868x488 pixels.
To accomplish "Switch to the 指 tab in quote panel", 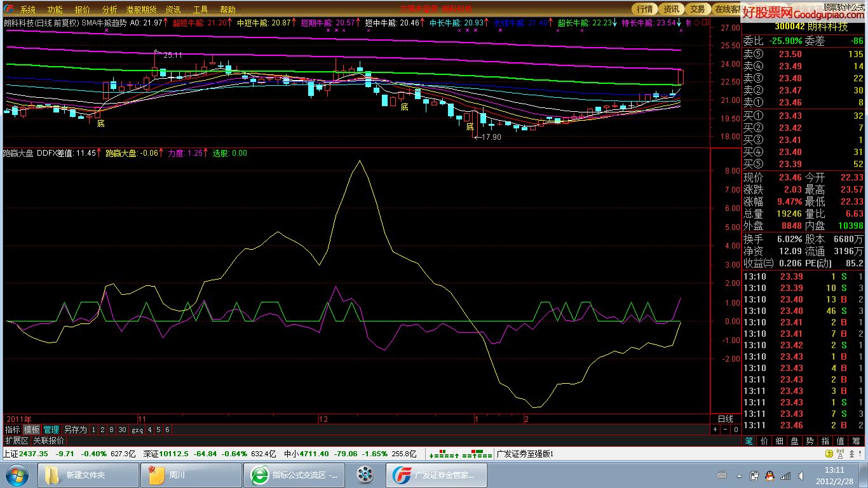I will click(x=825, y=440).
